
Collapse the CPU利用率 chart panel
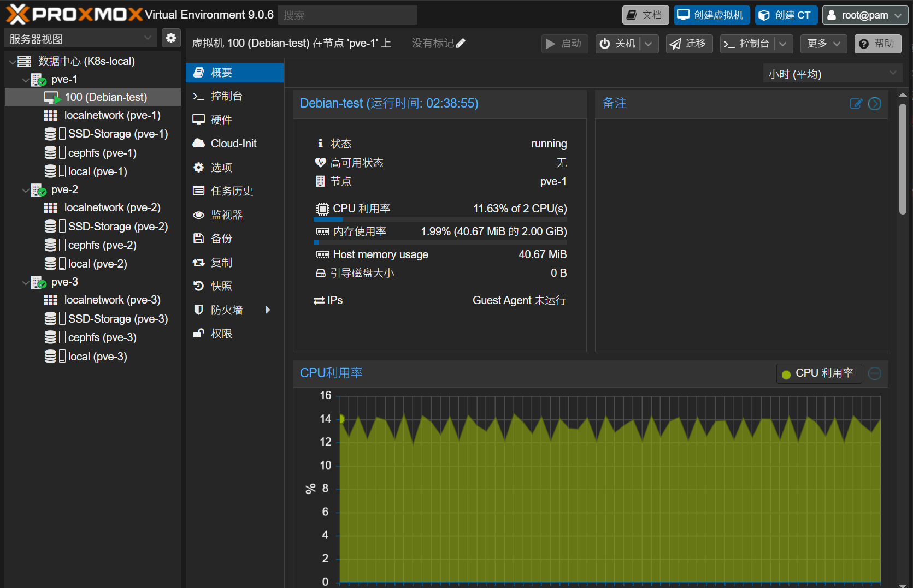[x=875, y=373]
